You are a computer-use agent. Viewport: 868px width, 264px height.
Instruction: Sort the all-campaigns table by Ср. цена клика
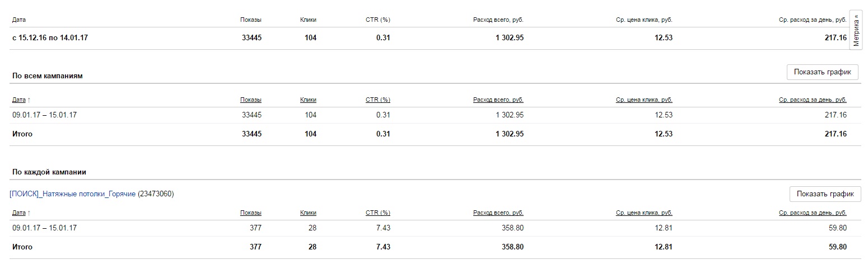(644, 100)
